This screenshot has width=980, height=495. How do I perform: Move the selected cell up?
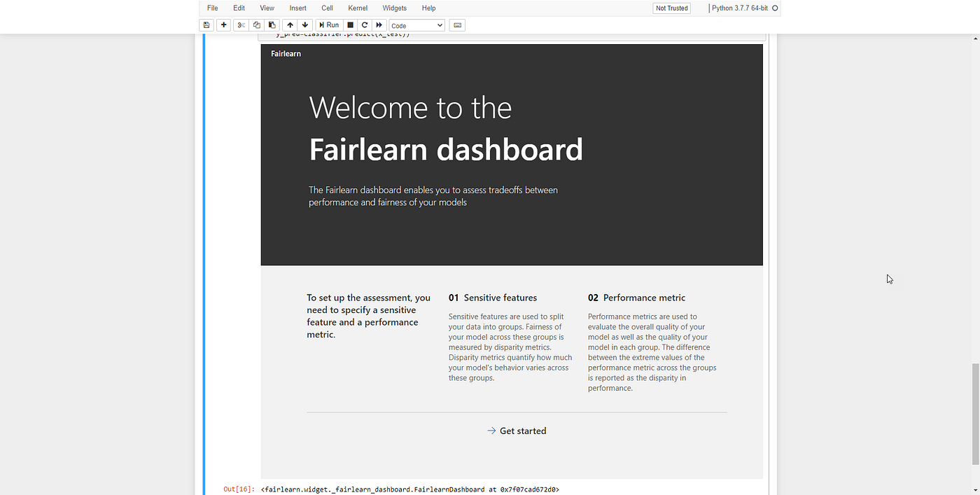pos(290,25)
